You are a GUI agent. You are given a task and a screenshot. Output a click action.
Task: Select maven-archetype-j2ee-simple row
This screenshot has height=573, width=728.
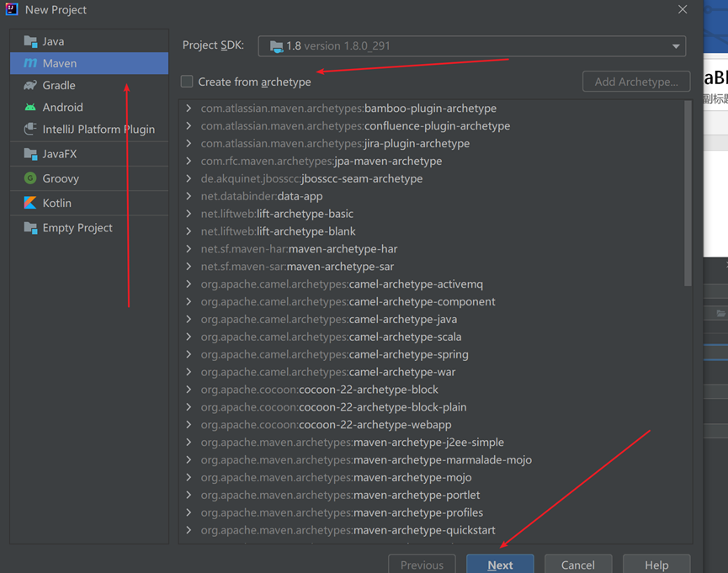(432, 442)
